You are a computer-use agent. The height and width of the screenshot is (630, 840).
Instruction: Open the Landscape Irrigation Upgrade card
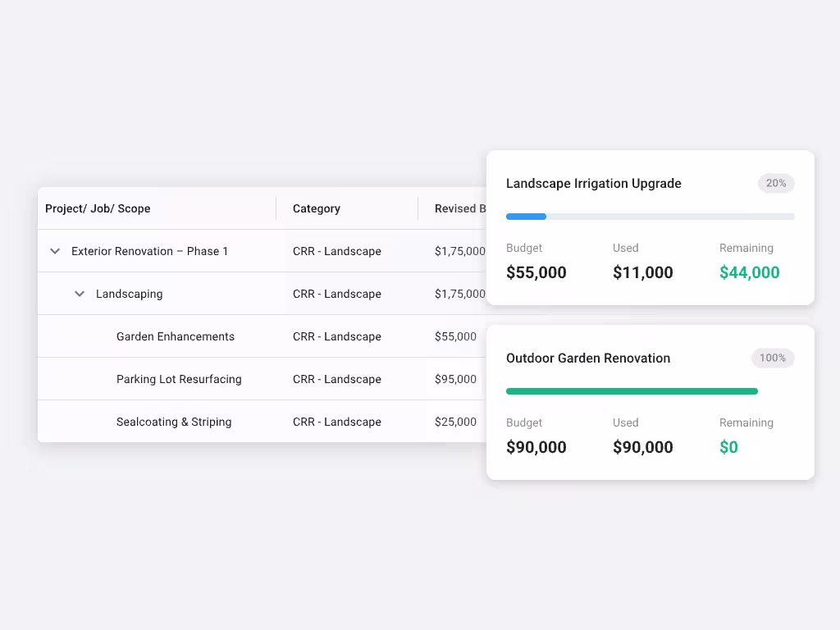point(650,227)
